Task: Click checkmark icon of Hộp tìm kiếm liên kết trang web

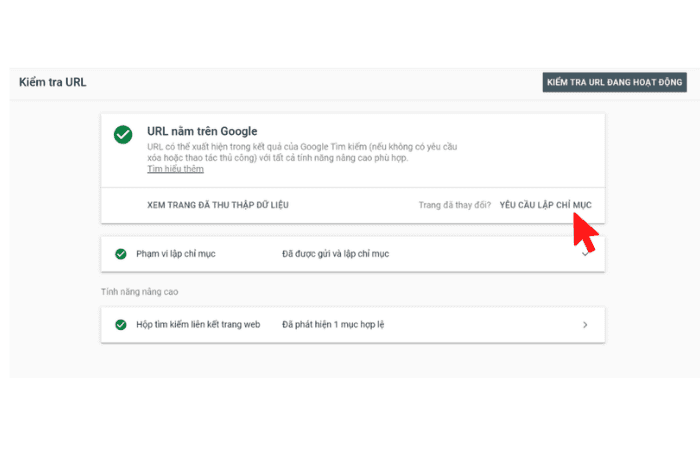Action: tap(121, 325)
